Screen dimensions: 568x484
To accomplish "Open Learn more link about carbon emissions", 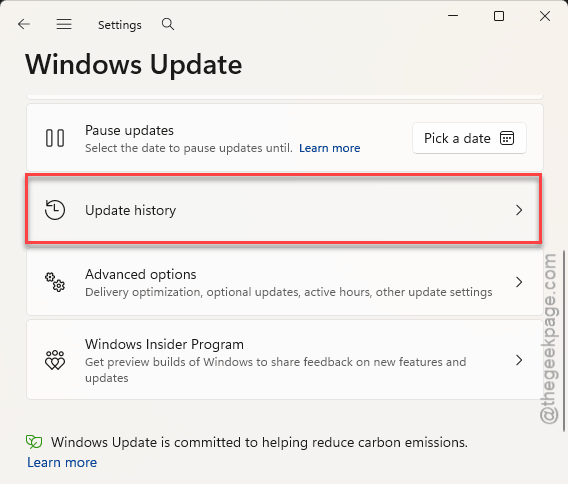I will pos(62,463).
